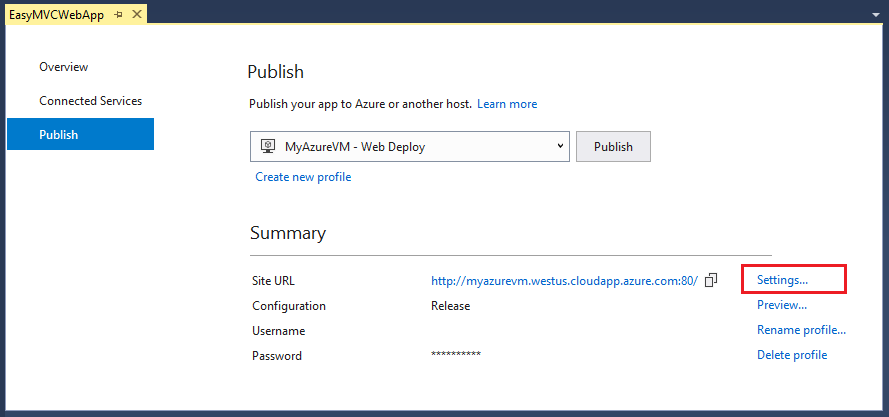Click the Publish button
Image resolution: width=889 pixels, height=417 pixels.
[x=613, y=146]
